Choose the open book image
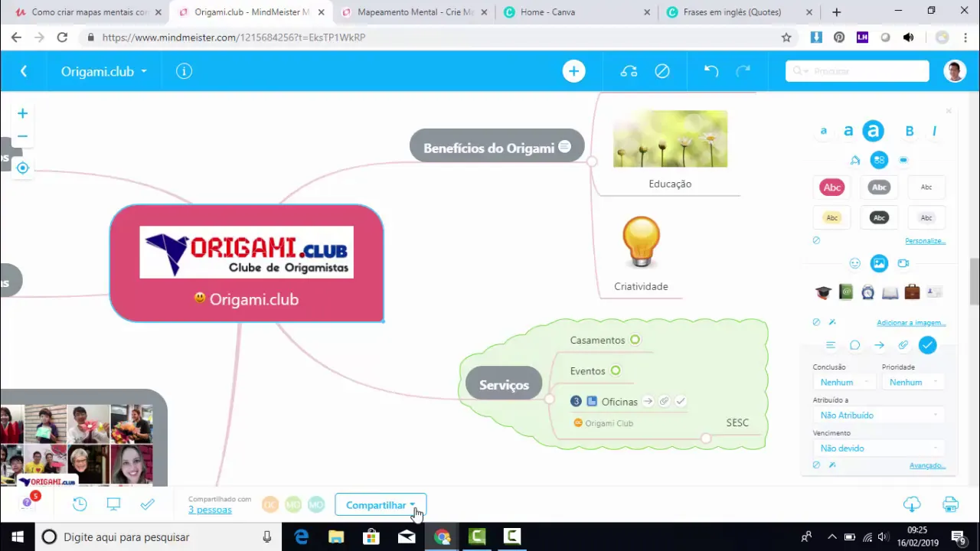Screen dimensions: 980x551 890,292
